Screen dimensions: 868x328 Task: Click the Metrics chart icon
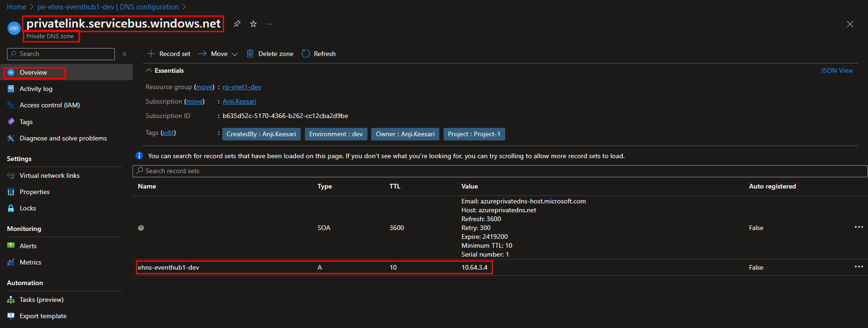11,262
